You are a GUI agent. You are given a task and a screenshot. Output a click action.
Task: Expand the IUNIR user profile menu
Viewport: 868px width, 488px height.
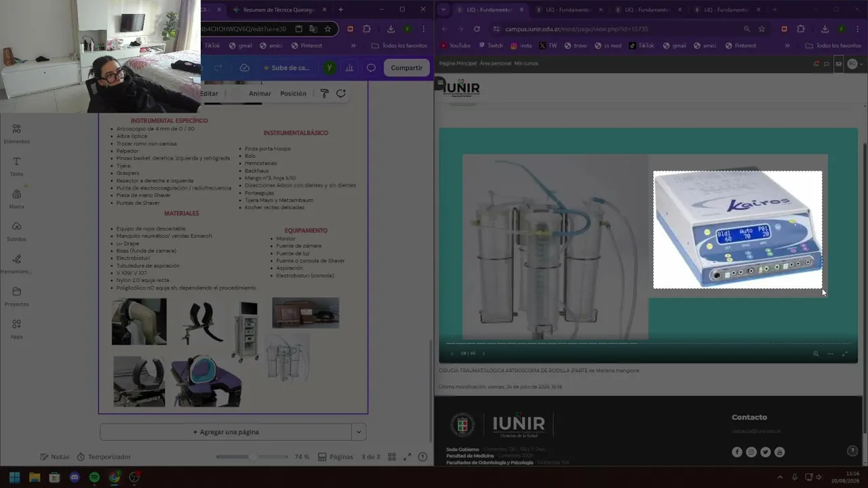(x=855, y=64)
